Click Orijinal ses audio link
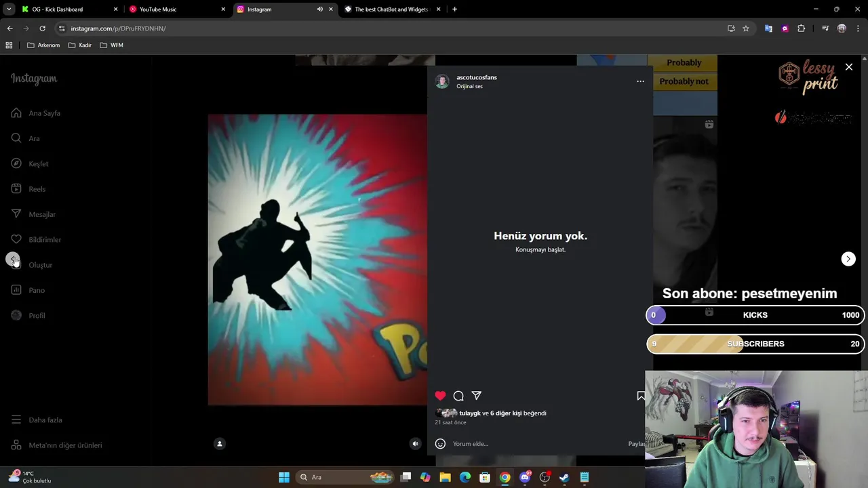The image size is (868, 488). coord(469,87)
